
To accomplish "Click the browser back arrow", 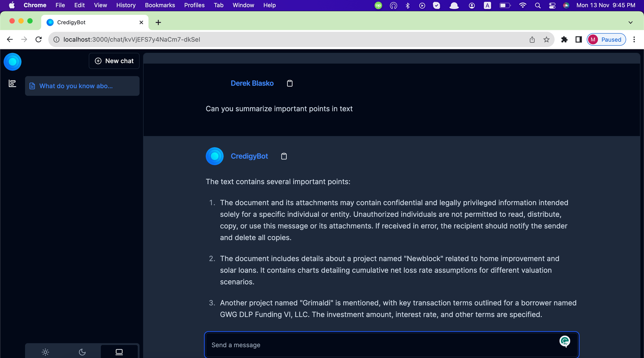I will pyautogui.click(x=10, y=40).
